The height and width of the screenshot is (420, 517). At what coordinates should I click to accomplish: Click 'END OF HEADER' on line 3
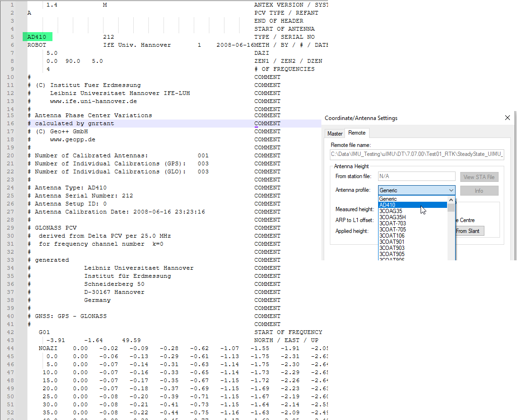tap(279, 21)
